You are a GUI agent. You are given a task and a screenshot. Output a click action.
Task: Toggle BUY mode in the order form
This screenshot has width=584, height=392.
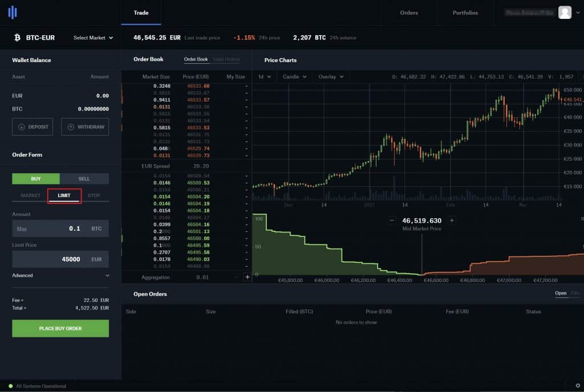point(35,178)
